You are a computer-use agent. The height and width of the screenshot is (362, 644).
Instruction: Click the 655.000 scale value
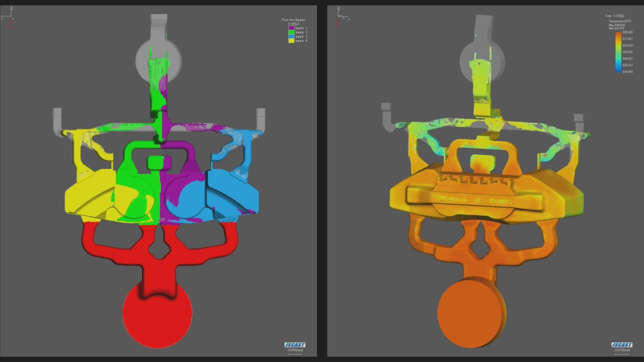pyautogui.click(x=627, y=52)
